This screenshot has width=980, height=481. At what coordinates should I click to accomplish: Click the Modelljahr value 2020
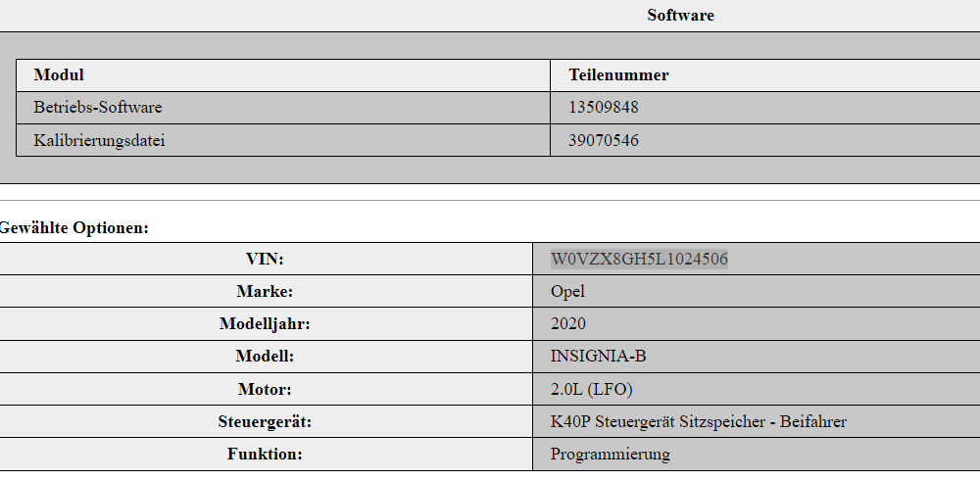tap(568, 323)
